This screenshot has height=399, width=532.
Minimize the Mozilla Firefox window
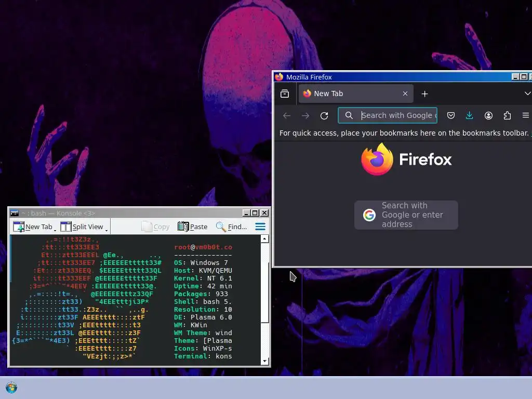(x=515, y=77)
